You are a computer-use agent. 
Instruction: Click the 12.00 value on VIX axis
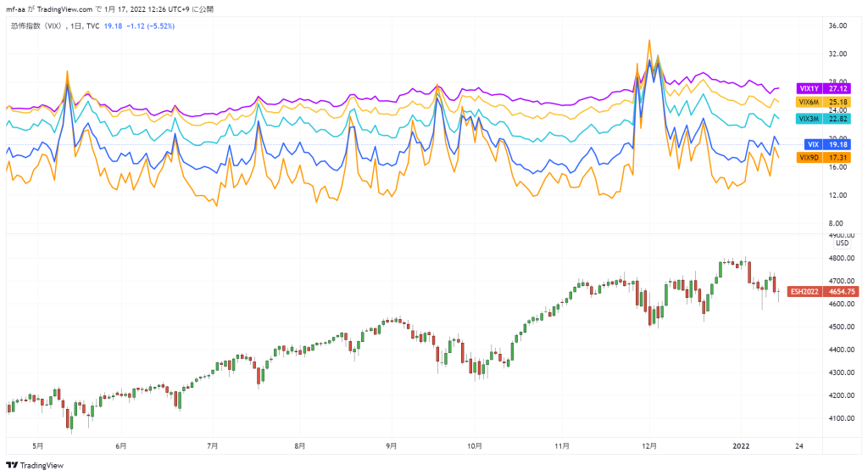(837, 195)
